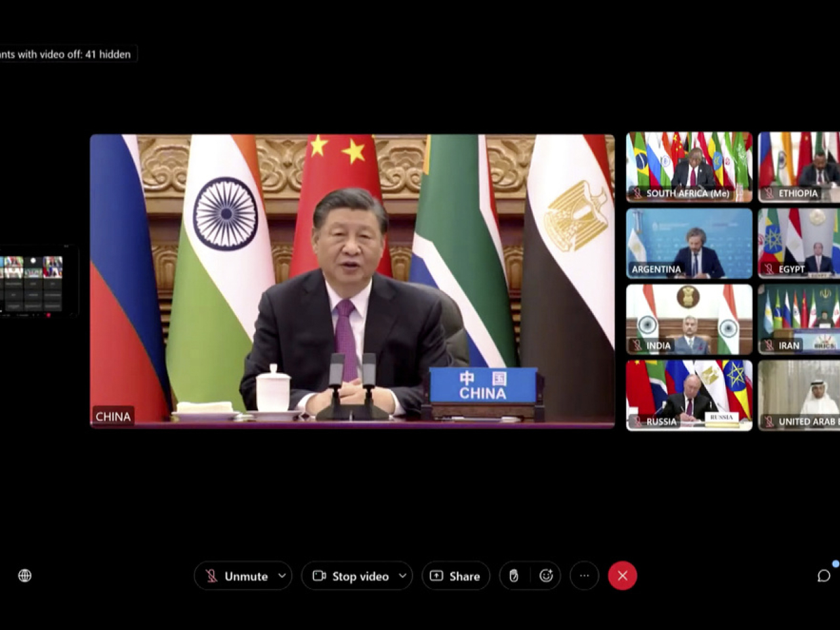The height and width of the screenshot is (630, 840).
Task: Open the three-dot more options menu
Action: [x=584, y=576]
